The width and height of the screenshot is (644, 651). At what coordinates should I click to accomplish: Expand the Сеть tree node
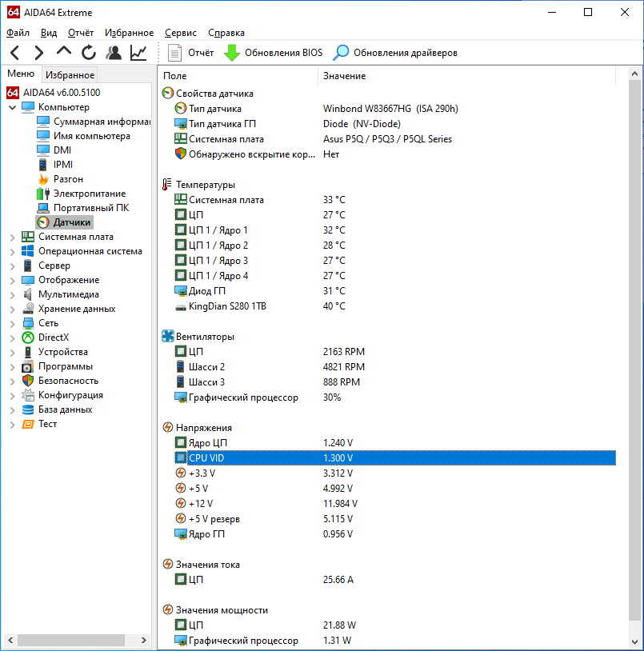(13, 324)
